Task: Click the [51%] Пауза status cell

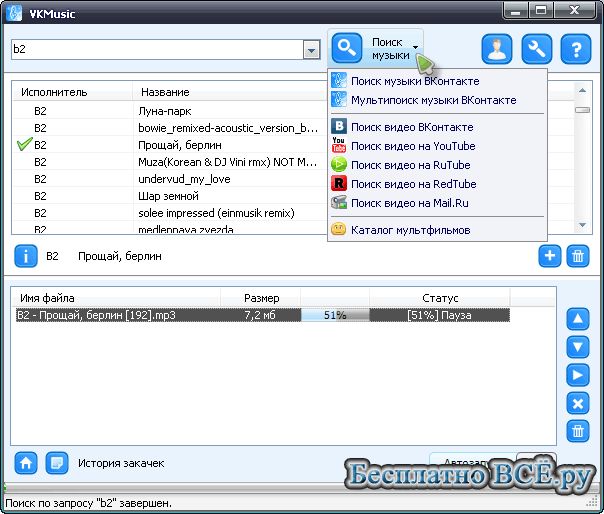Action: coord(440,315)
